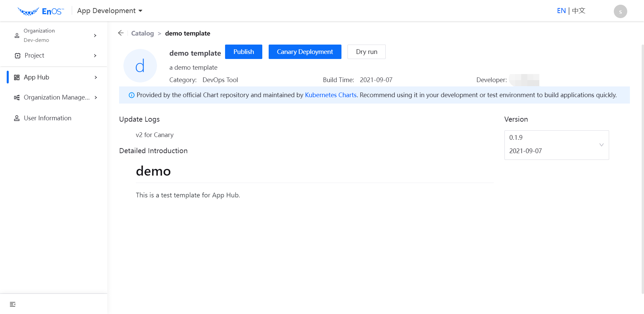Screen dimensions: 644x314
Task: Click the EnOS logo
Action: 41,10
